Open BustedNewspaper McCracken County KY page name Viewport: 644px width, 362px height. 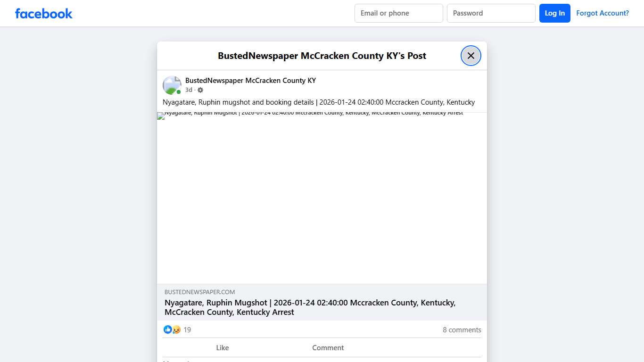tap(250, 80)
